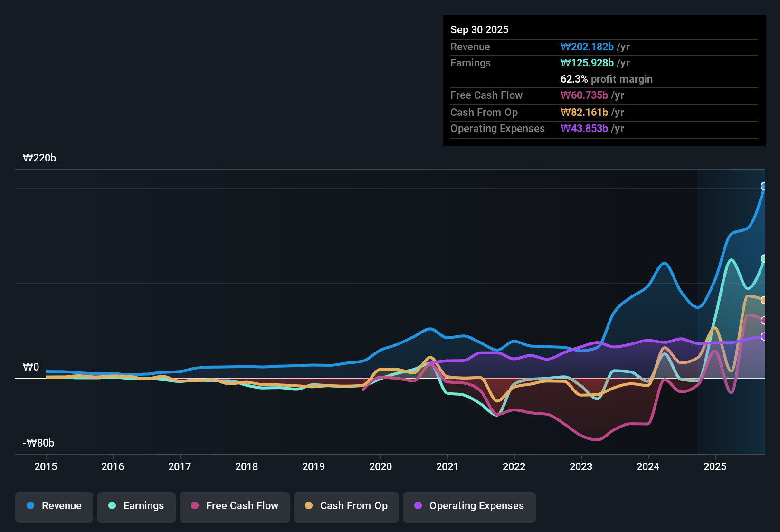Select the Earnings row in the tooltip
Viewport: 780px width, 532px height.
click(x=470, y=63)
